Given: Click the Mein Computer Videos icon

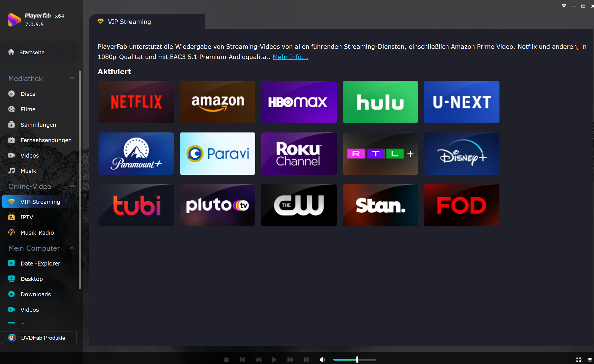Looking at the screenshot, I should click(11, 309).
